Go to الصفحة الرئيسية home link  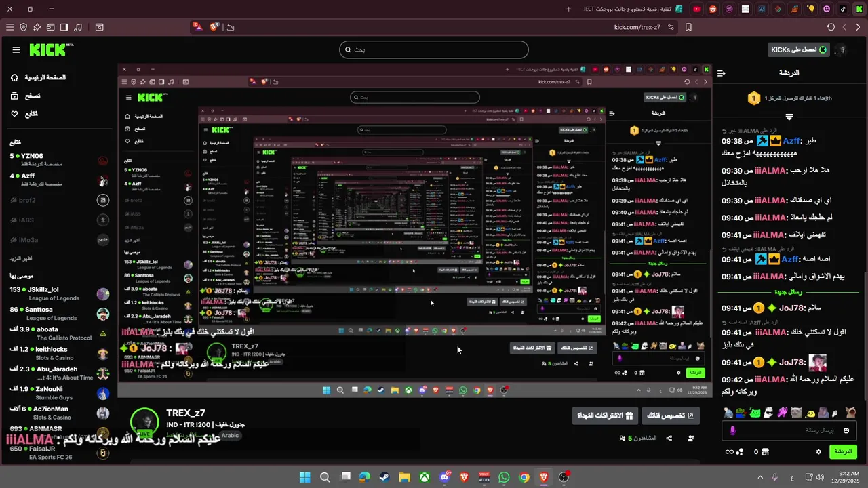click(37, 77)
